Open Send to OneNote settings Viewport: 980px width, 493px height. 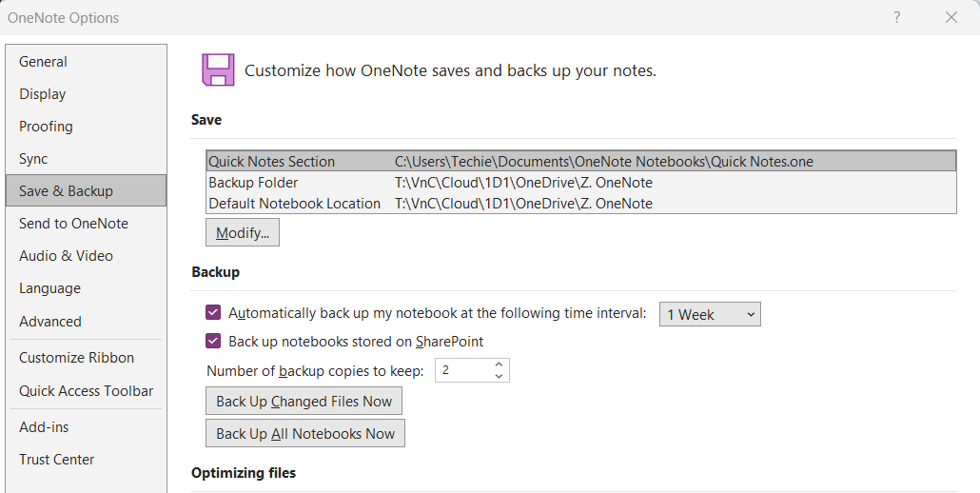[86, 223]
